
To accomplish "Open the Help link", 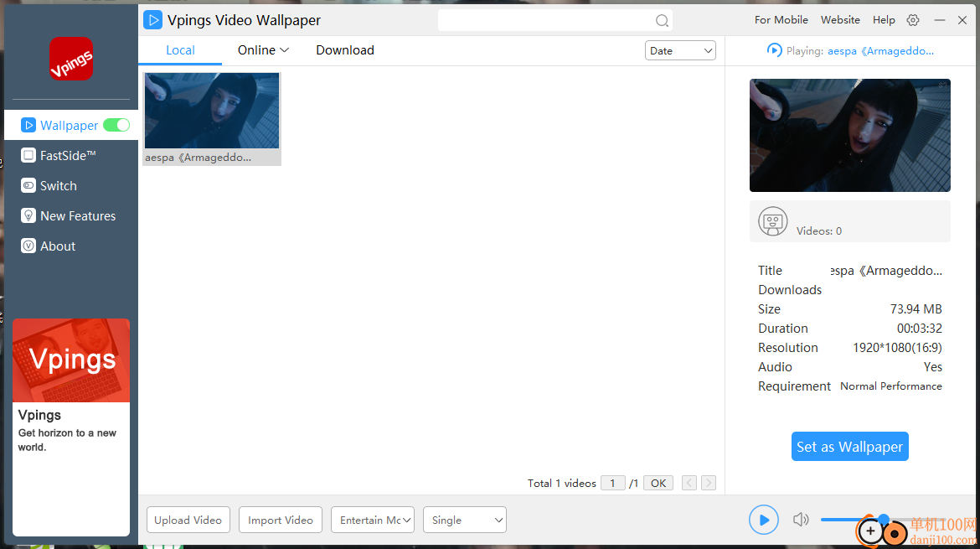I will [x=884, y=20].
